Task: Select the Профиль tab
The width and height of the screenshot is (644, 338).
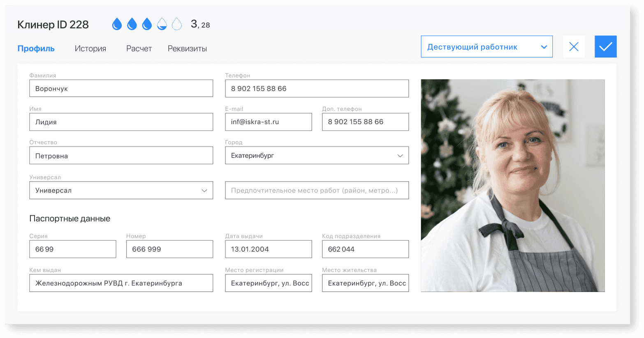Action: pos(36,48)
